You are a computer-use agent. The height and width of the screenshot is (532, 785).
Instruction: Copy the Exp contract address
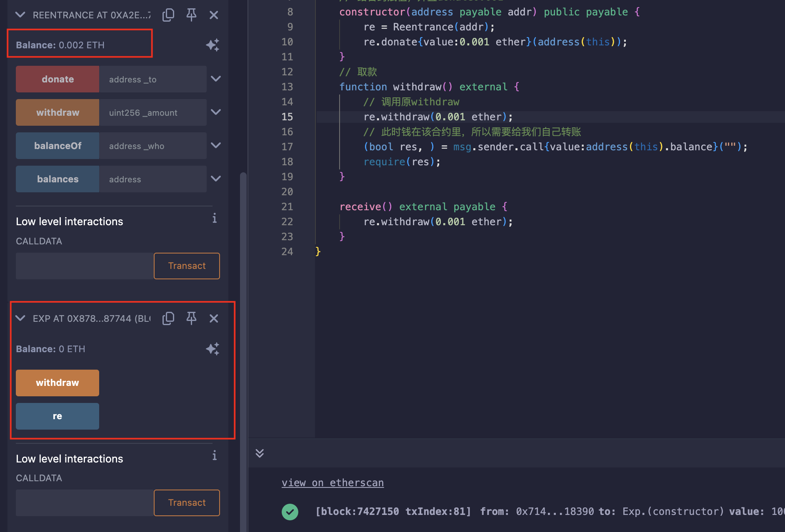168,318
